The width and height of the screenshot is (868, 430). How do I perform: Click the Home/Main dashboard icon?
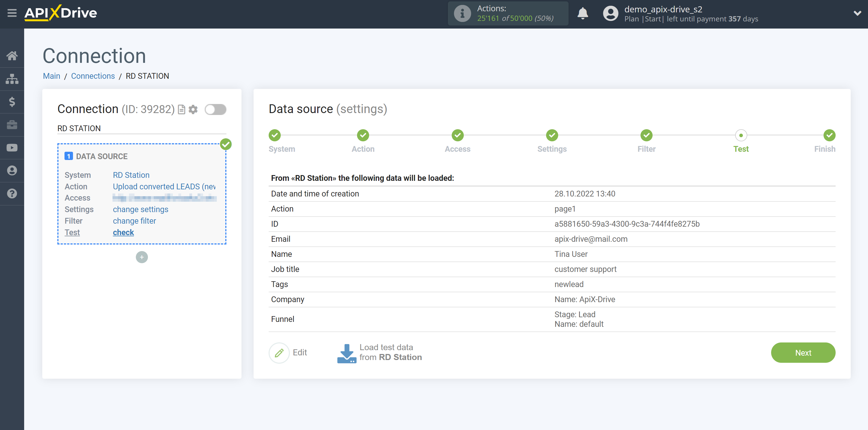pyautogui.click(x=12, y=55)
